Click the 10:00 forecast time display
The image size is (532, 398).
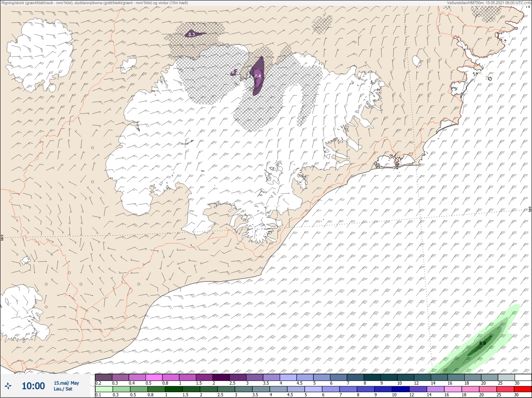click(x=33, y=386)
